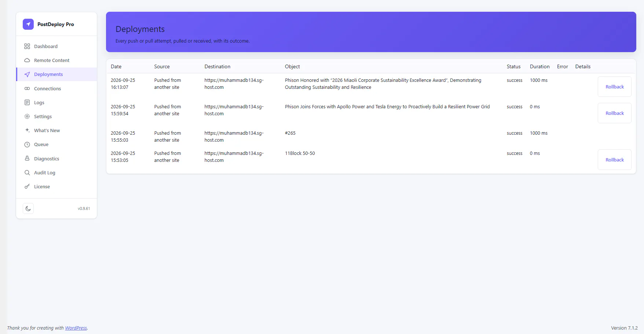
Task: Click the What's New sparkle icon
Action: pos(27,130)
